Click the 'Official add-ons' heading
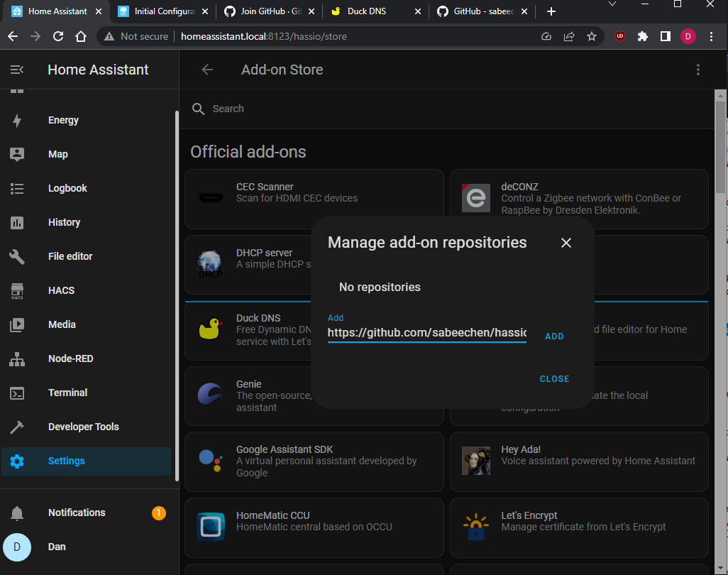 point(248,152)
